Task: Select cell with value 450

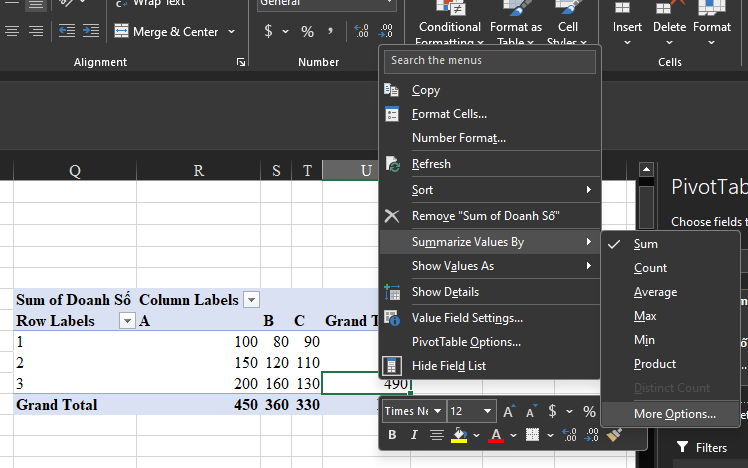Action: [198, 405]
